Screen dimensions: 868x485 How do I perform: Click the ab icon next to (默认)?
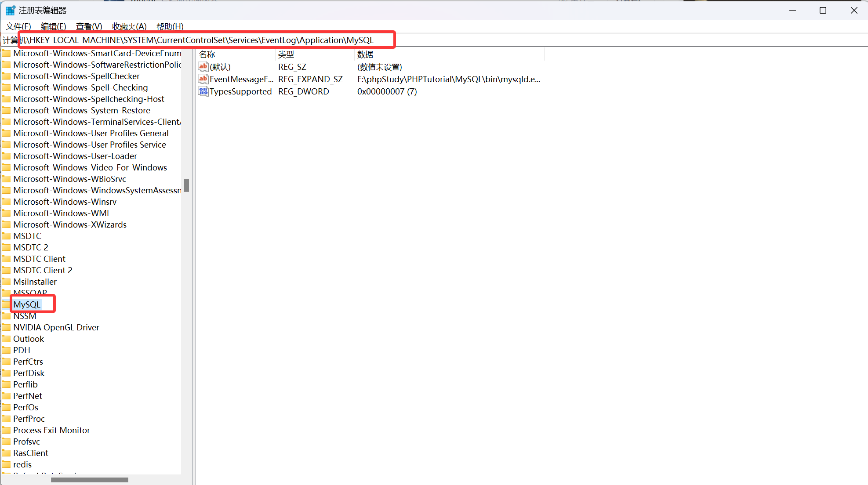[203, 67]
